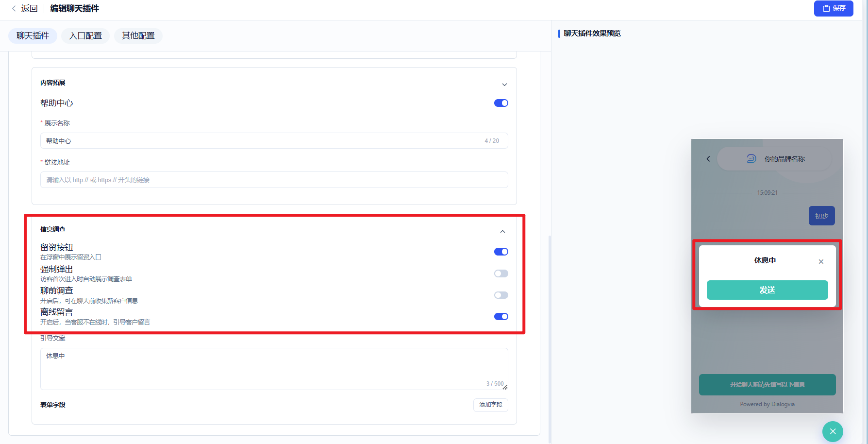Click the 引导文案 text area
868x444 pixels.
click(x=274, y=369)
